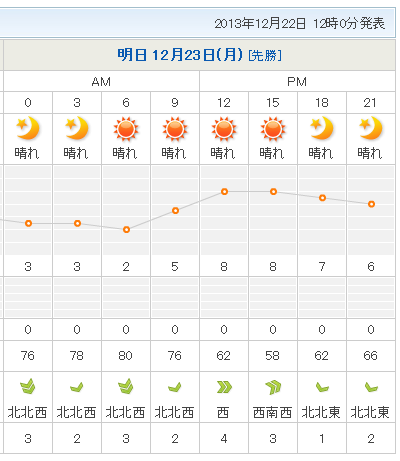Image resolution: width=400 pixels, height=461 pixels.
Task: Select the AM column header
Action: pyautogui.click(x=101, y=82)
